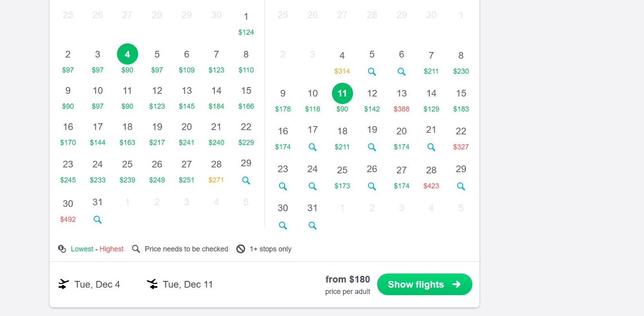Click the departure plane icon near Dec 4
This screenshot has width=644, height=316.
coord(63,284)
